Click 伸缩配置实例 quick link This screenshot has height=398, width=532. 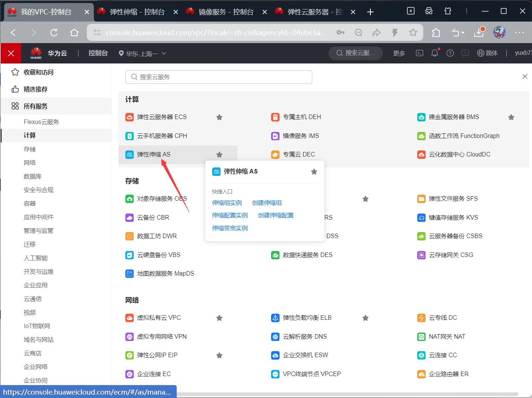click(230, 215)
